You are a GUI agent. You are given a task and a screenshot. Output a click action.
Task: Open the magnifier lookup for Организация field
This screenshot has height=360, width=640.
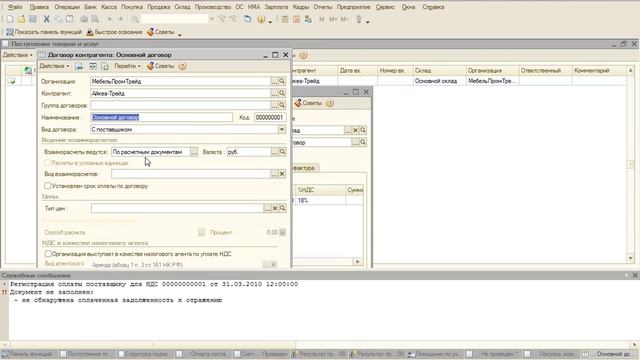coord(282,81)
